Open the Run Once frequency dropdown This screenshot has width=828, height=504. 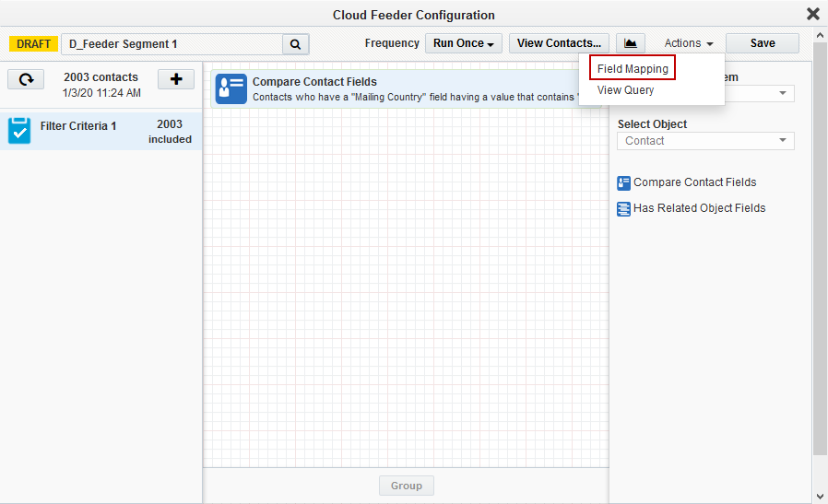[464, 43]
